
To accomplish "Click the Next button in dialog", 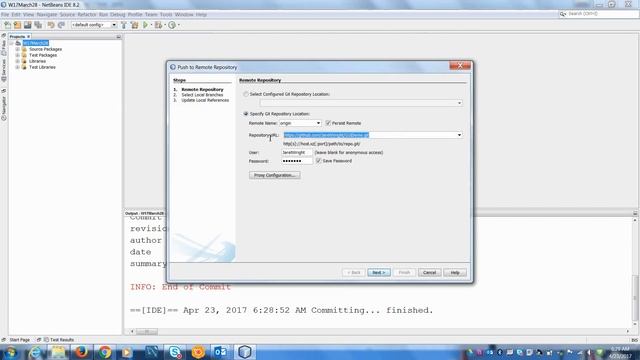I will (379, 272).
